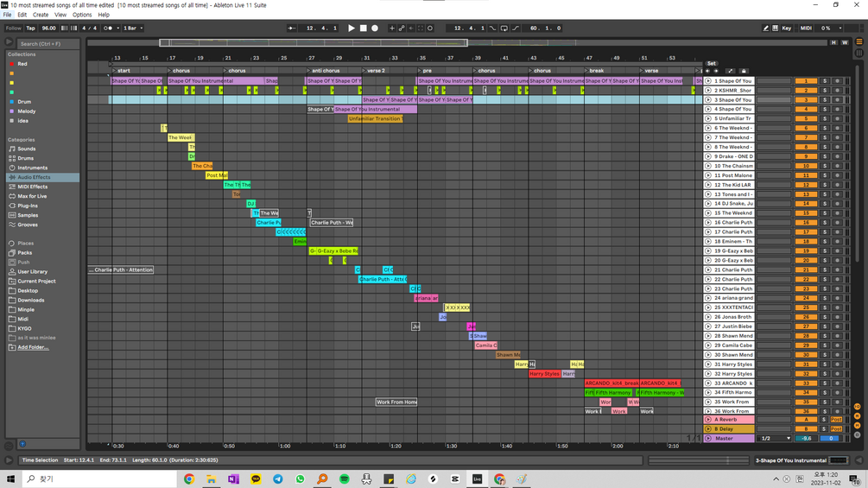Arm track 5 Unfamiliar Tr for recording
Screen dimensions: 868x488
(837, 118)
